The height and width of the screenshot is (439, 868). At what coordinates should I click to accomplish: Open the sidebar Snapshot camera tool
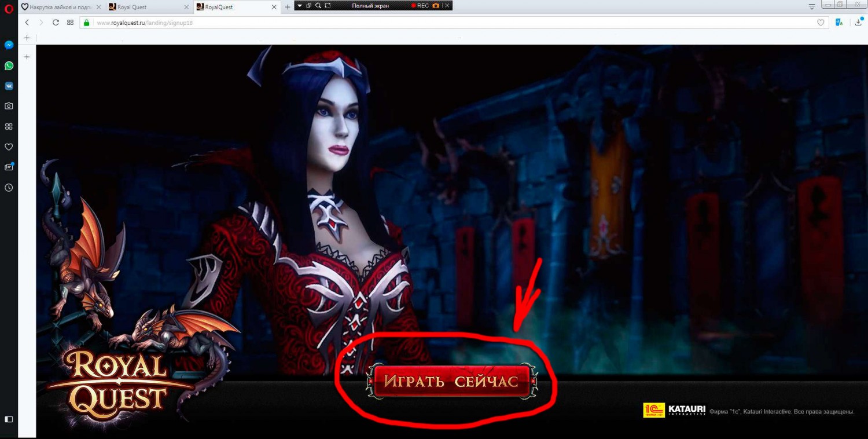[9, 106]
